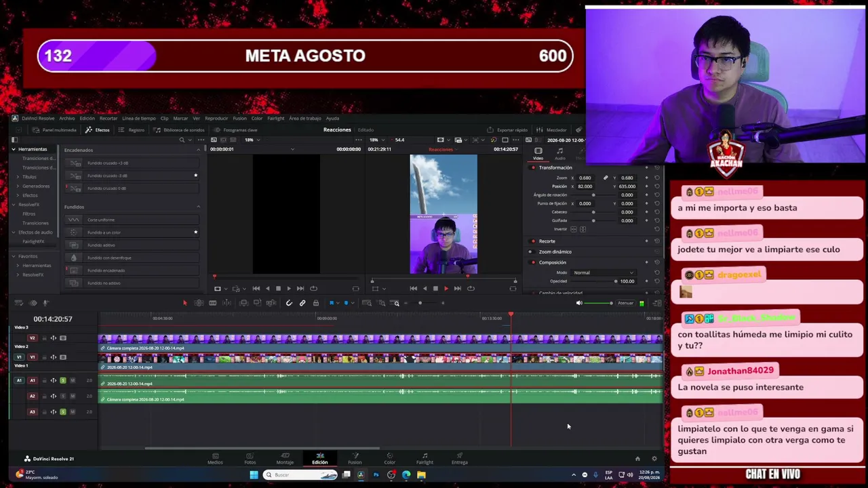The height and width of the screenshot is (488, 868).
Task: Adjust the Ángulo de rotación slider
Action: 593,195
